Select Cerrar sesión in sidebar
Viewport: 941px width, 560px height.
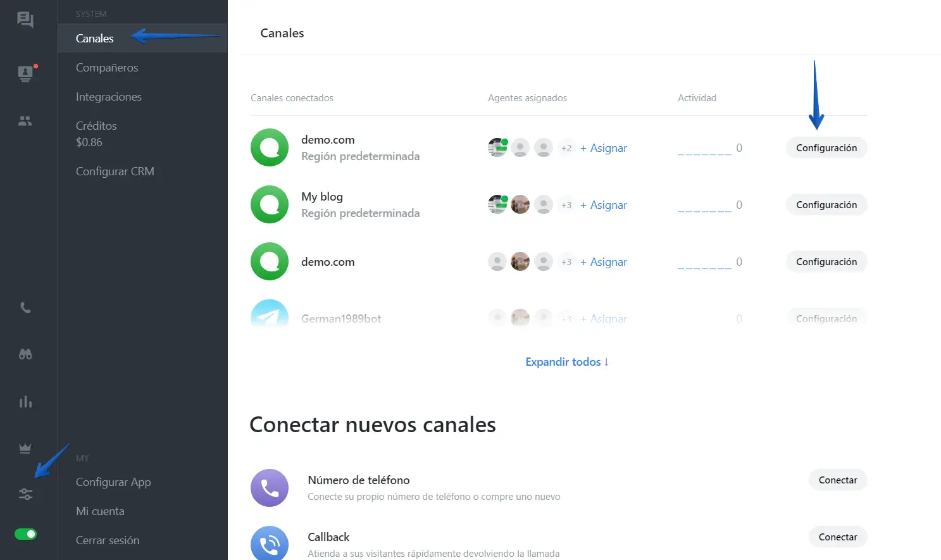(108, 540)
